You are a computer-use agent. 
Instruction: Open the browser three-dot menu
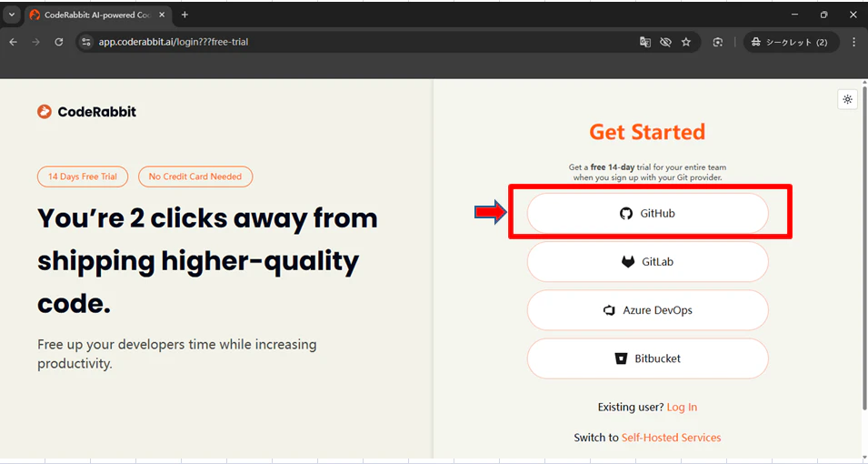click(x=854, y=42)
